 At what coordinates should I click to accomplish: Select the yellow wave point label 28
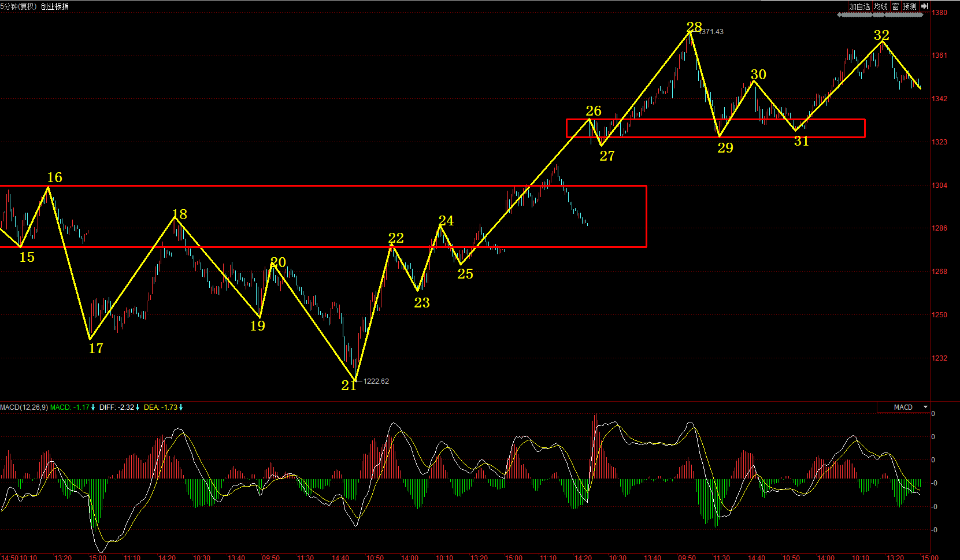(694, 27)
